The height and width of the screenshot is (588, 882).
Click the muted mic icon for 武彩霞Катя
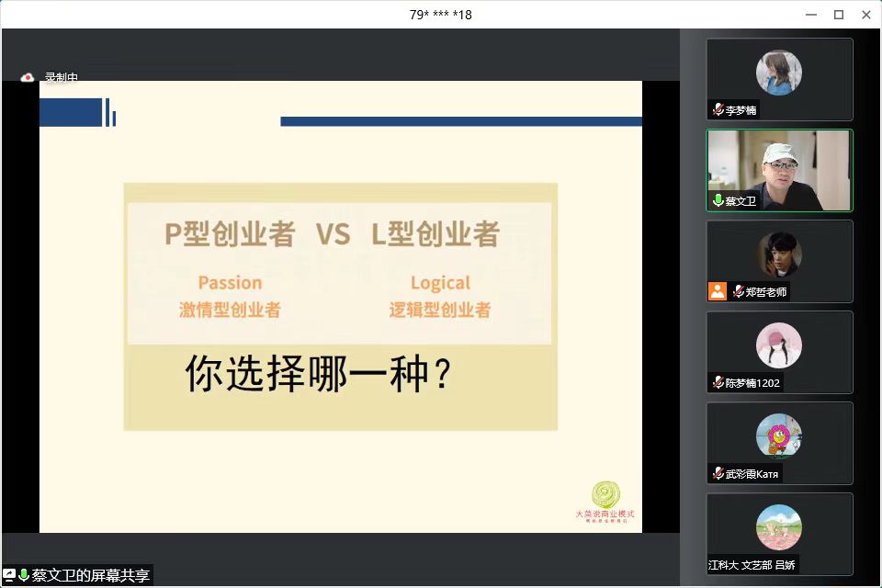pos(718,473)
